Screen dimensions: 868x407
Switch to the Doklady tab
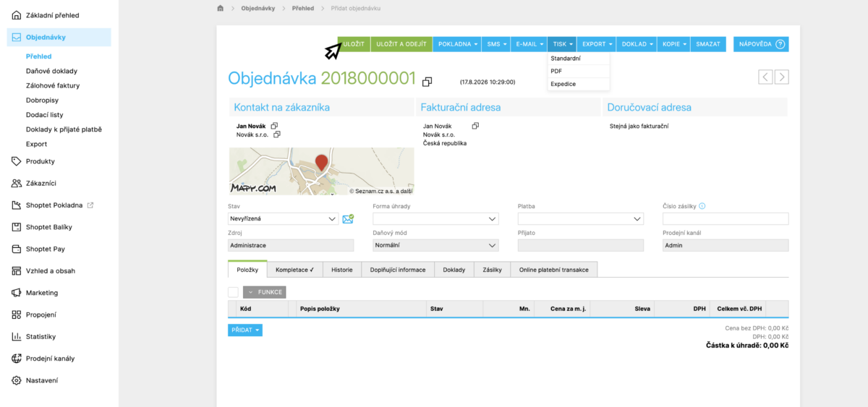(x=454, y=270)
